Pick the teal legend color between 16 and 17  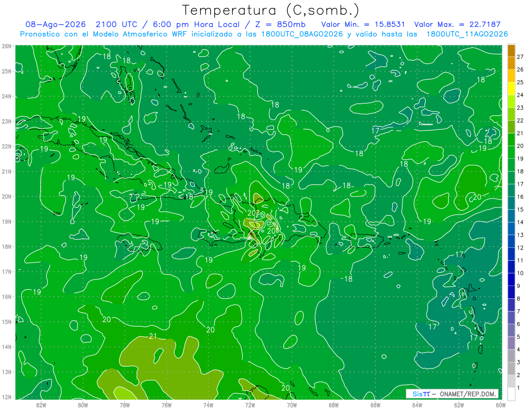(x=511, y=190)
